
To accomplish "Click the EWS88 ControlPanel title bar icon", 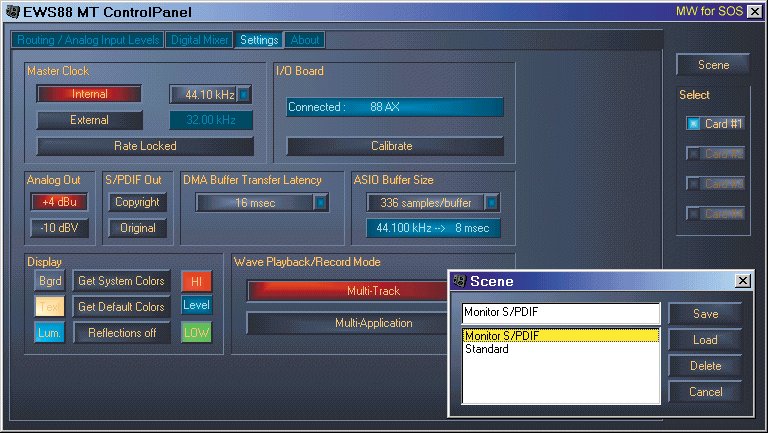I will (x=12, y=11).
